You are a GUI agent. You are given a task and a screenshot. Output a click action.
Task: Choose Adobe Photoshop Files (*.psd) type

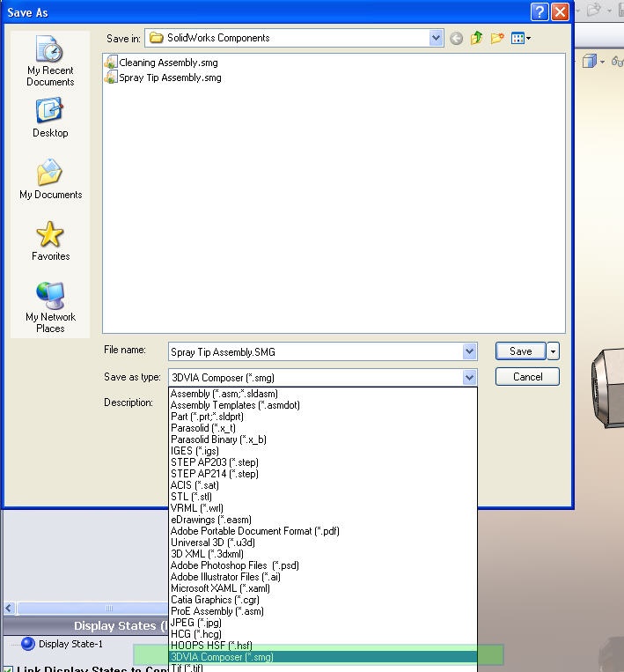[x=322, y=565]
